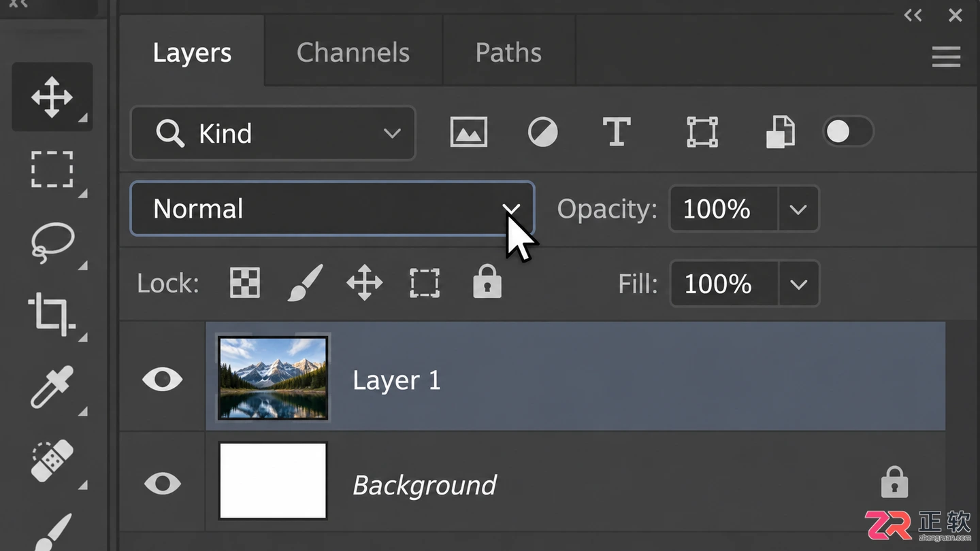Filter for adjustment layers
Image resolution: width=980 pixels, height=551 pixels.
click(542, 132)
